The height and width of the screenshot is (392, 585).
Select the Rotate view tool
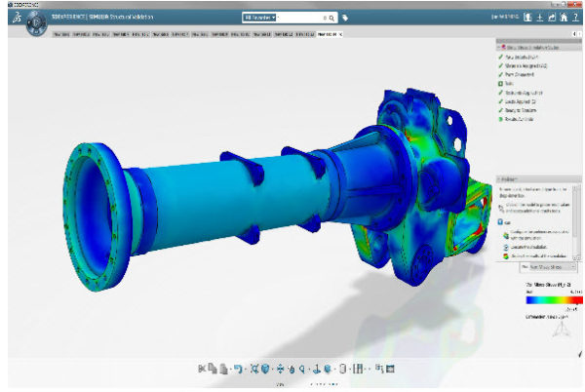(292, 369)
